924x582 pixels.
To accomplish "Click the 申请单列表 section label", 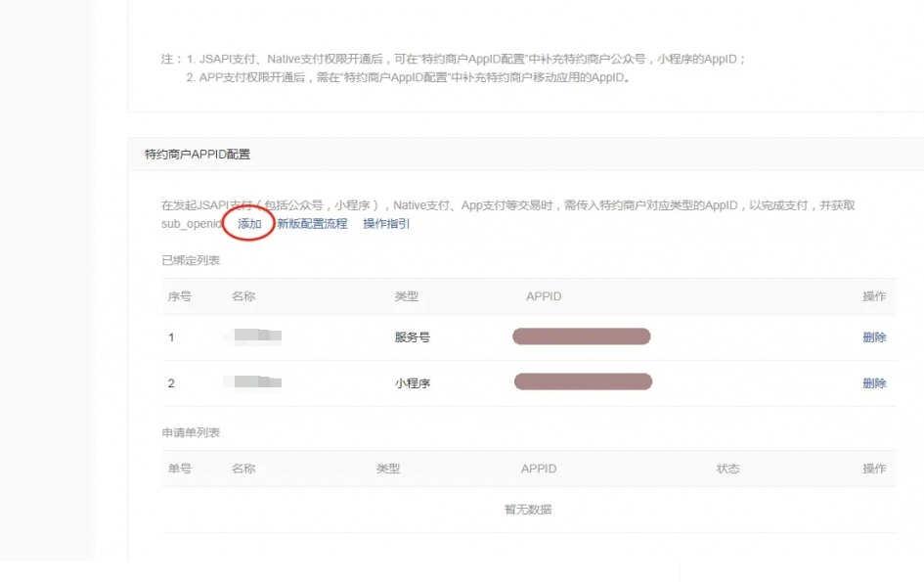I will pyautogui.click(x=191, y=431).
